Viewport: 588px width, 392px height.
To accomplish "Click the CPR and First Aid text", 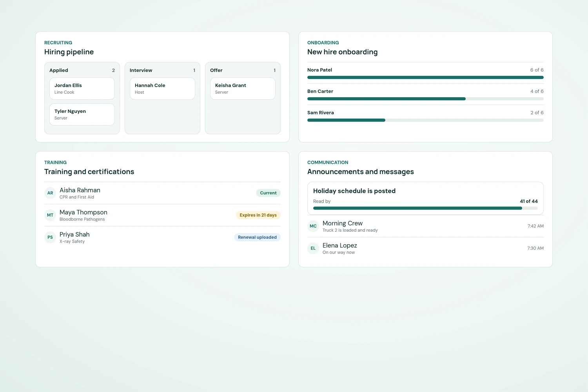I will 77,197.
